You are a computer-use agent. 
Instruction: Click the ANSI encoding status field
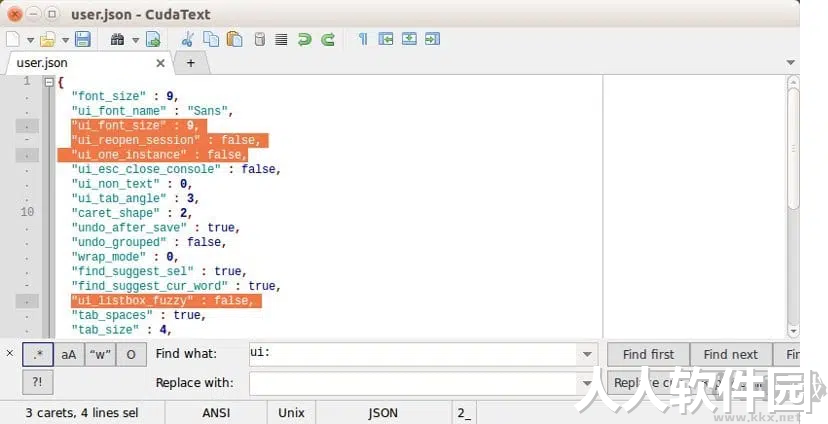(216, 412)
